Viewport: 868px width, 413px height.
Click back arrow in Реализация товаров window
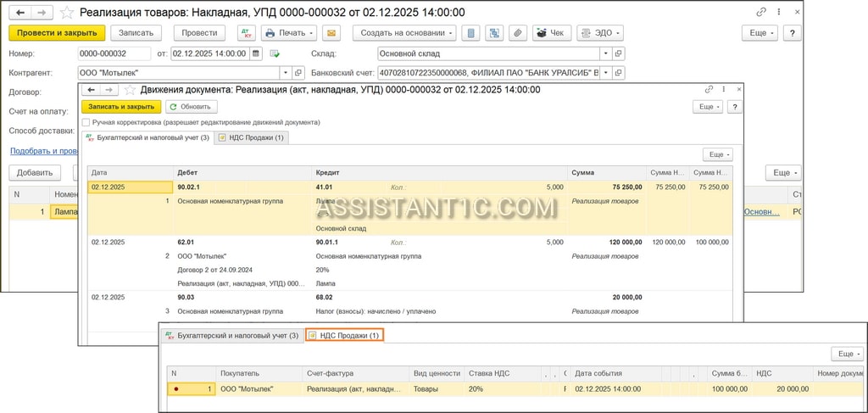tap(19, 12)
